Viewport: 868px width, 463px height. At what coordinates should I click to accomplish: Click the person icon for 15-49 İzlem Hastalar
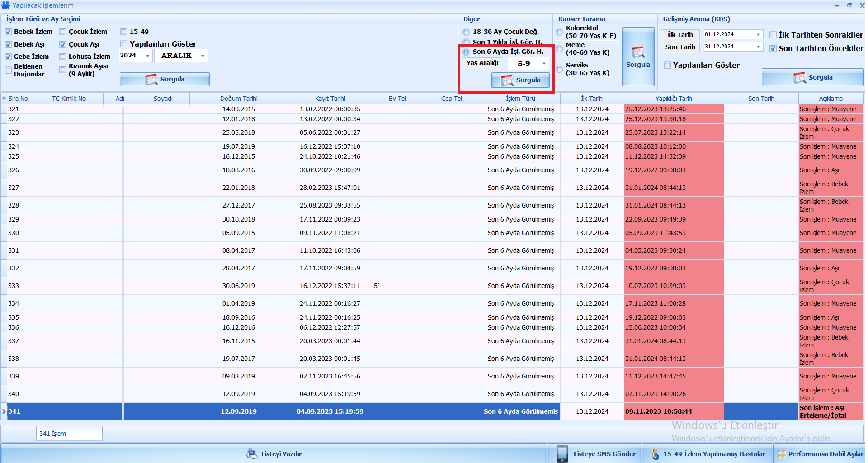pyautogui.click(x=656, y=454)
